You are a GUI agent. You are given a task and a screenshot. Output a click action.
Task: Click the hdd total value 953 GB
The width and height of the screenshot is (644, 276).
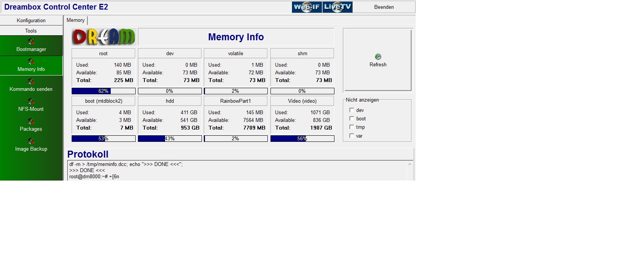click(190, 128)
